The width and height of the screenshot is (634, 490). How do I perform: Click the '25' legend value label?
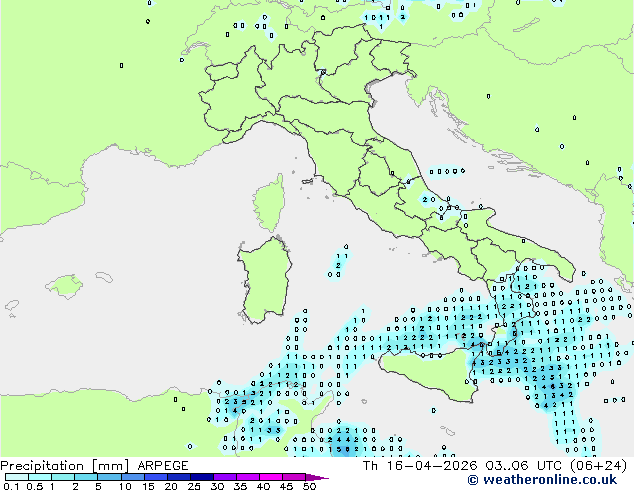point(194,486)
